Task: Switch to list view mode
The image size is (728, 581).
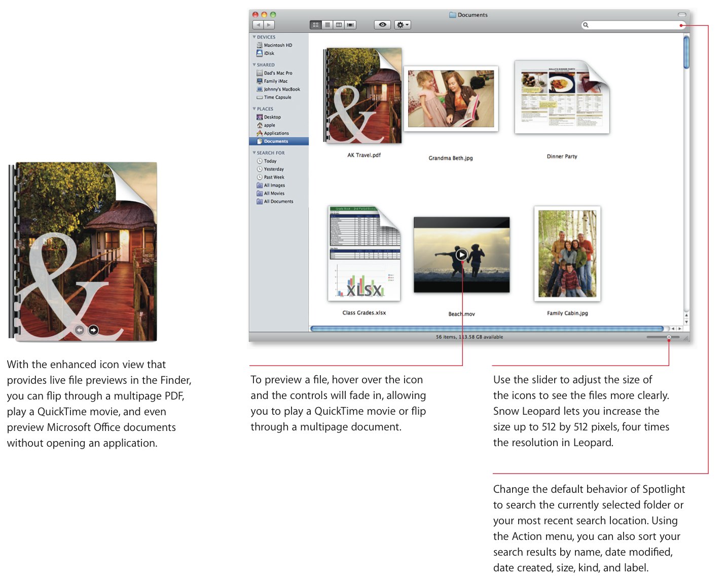Action: tap(327, 25)
